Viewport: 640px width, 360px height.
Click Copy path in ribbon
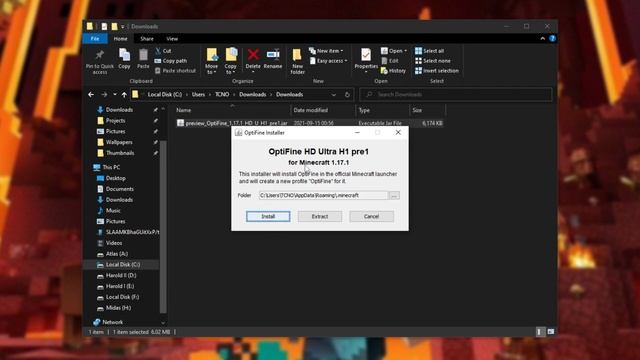tap(171, 61)
